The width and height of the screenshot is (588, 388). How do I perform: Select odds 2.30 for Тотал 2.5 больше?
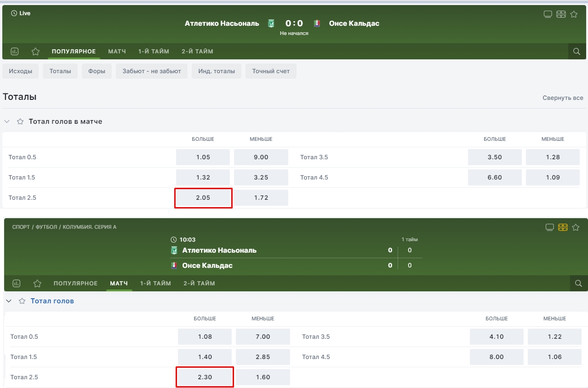coord(205,377)
